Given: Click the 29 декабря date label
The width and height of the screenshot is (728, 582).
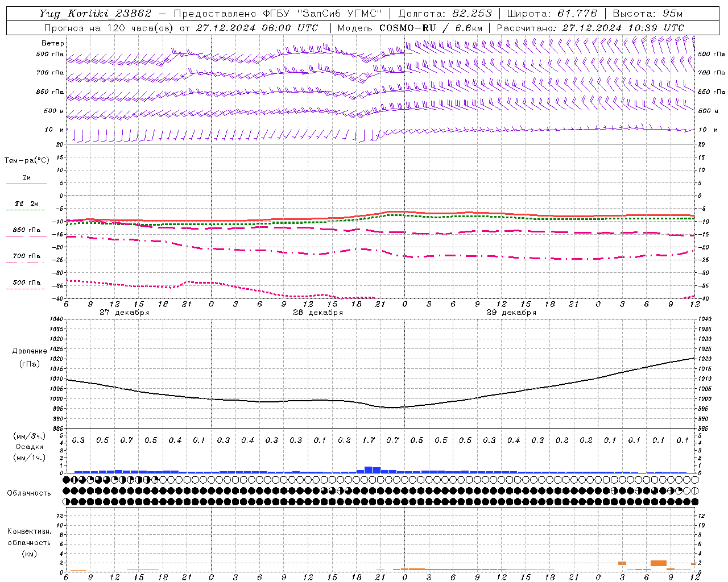Looking at the screenshot, I should point(511,313).
